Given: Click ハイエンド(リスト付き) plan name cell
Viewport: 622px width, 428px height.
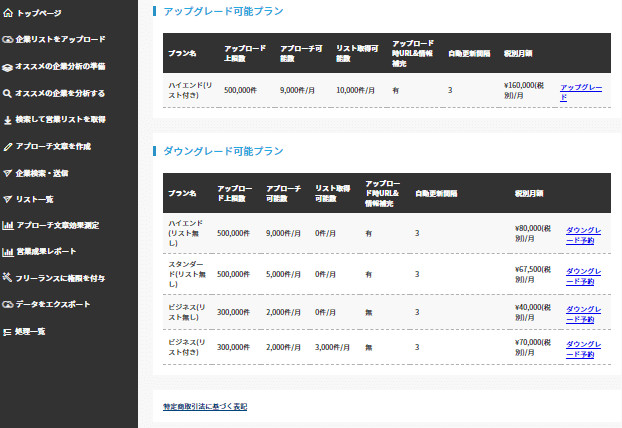Looking at the screenshot, I should [190, 90].
